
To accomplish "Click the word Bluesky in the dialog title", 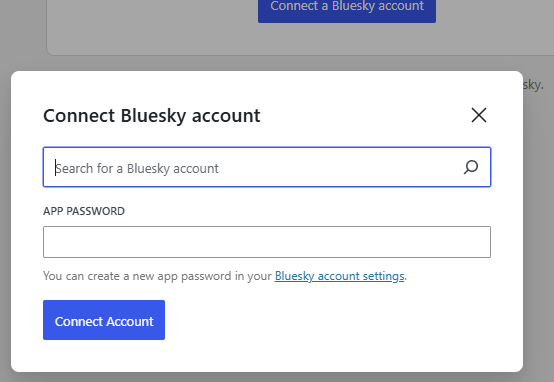I will 153,116.
